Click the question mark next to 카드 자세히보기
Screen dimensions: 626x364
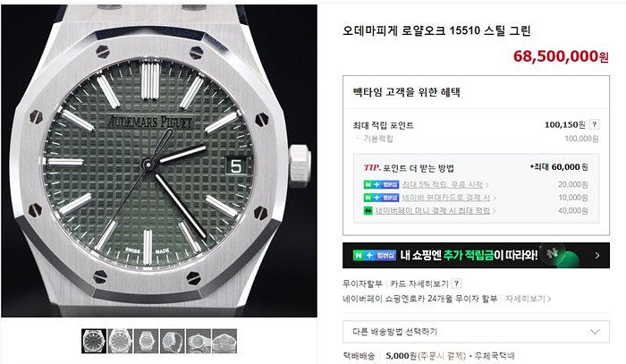tap(457, 284)
